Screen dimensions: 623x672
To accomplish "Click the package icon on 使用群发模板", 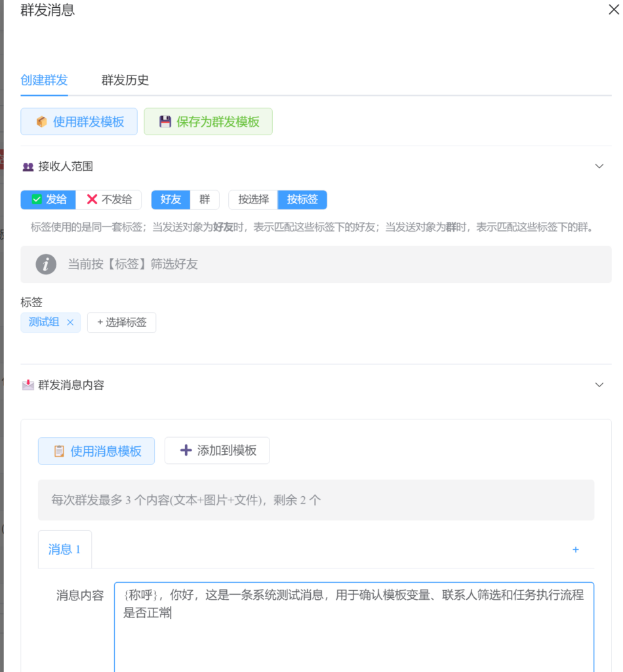I will click(x=41, y=121).
